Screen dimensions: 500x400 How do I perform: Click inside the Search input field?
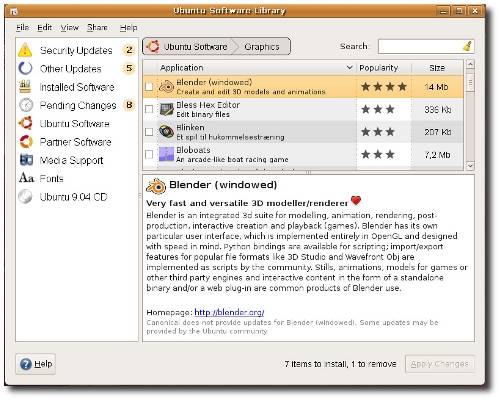click(420, 46)
